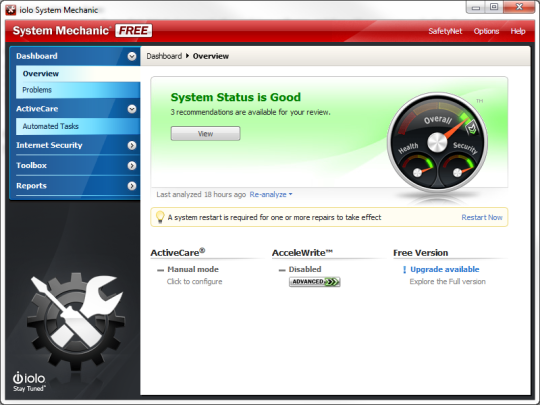Click the Overall status gauge

coord(437,142)
